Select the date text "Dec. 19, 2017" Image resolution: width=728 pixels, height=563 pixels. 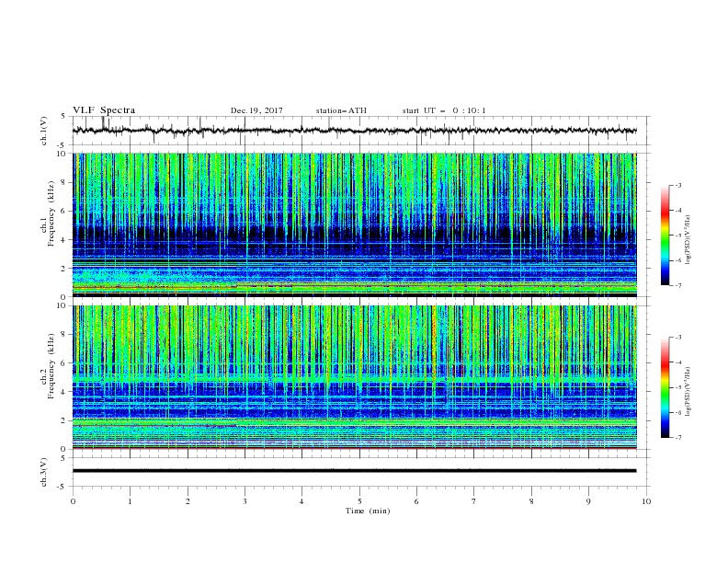[x=256, y=110]
